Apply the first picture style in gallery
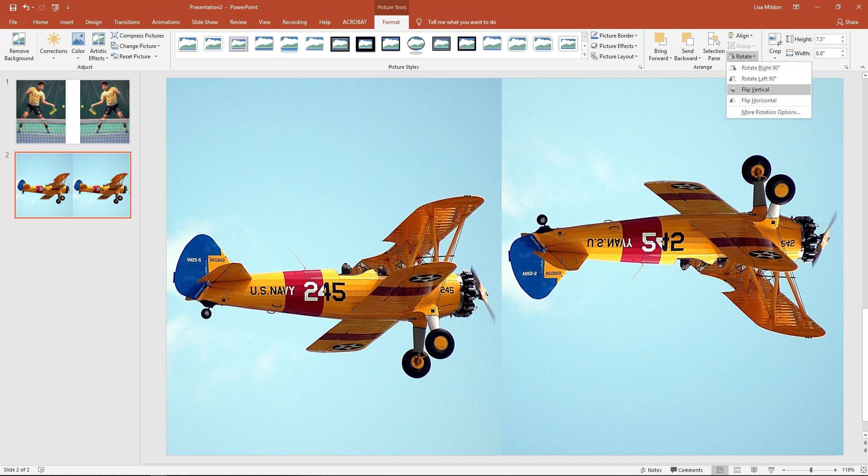Screen dimensions: 868x476 (x=187, y=44)
